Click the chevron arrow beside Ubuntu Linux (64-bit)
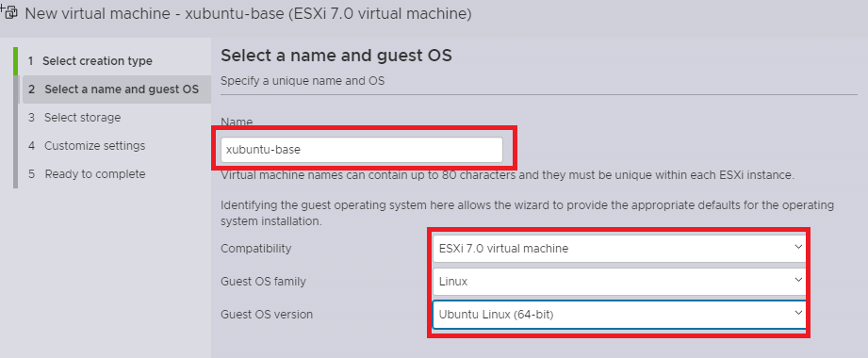This screenshot has height=358, width=868. coord(798,313)
